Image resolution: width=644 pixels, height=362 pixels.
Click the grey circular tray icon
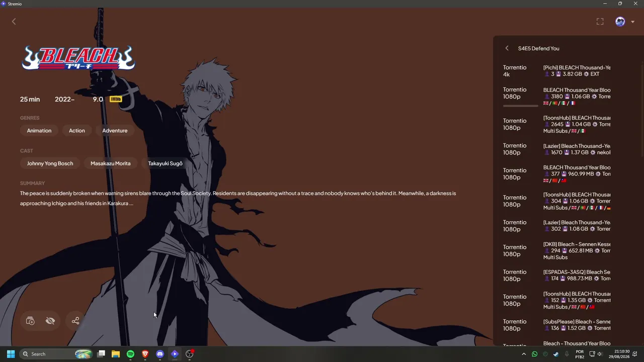click(x=545, y=354)
